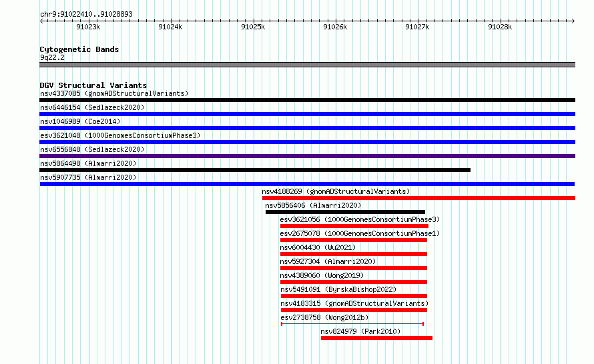The width and height of the screenshot is (594, 364).
Task: Click the blue nsv5907735 variant bar
Action: point(307,184)
